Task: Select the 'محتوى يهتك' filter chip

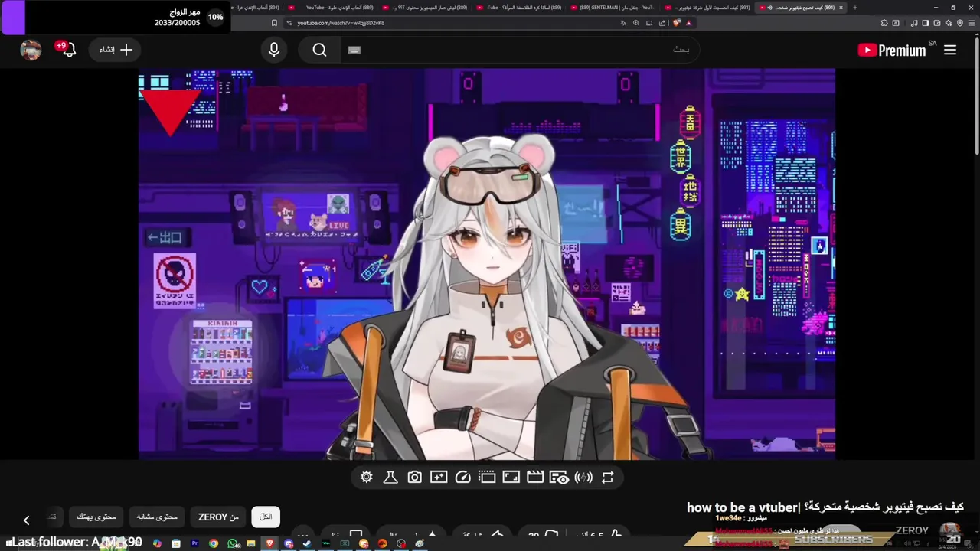Action: point(96,517)
